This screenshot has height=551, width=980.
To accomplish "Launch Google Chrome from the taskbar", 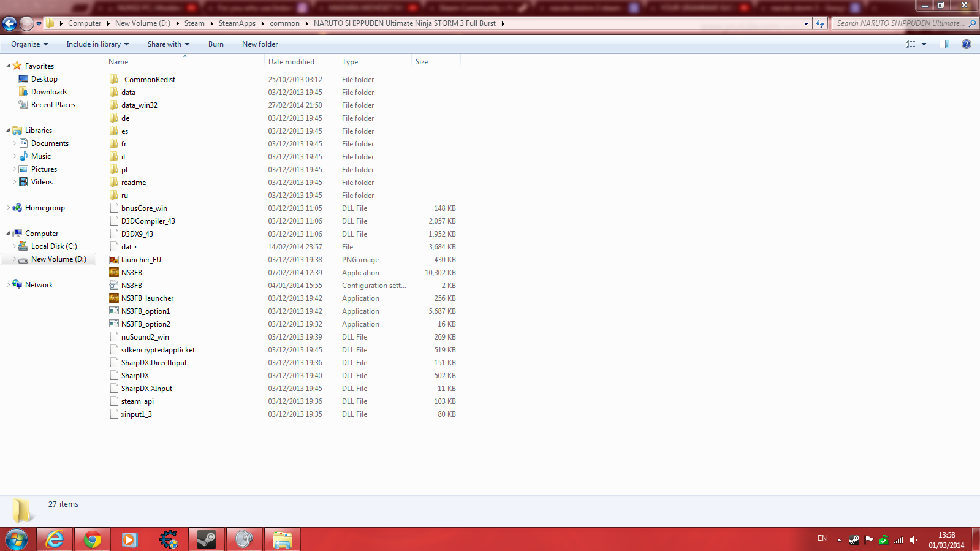I will point(93,539).
